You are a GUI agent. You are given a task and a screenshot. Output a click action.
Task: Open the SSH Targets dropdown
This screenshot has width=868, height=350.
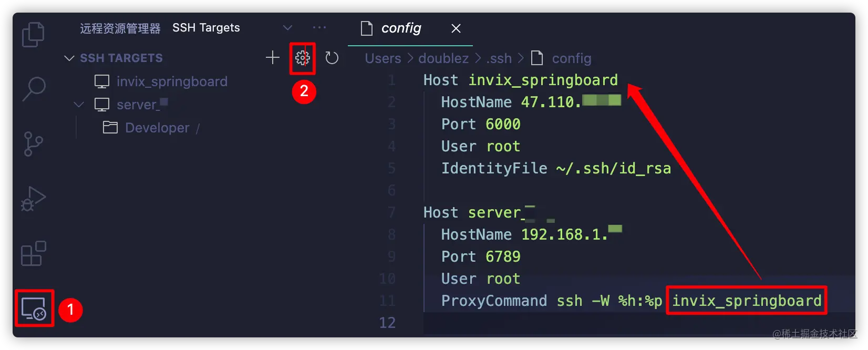click(x=287, y=28)
